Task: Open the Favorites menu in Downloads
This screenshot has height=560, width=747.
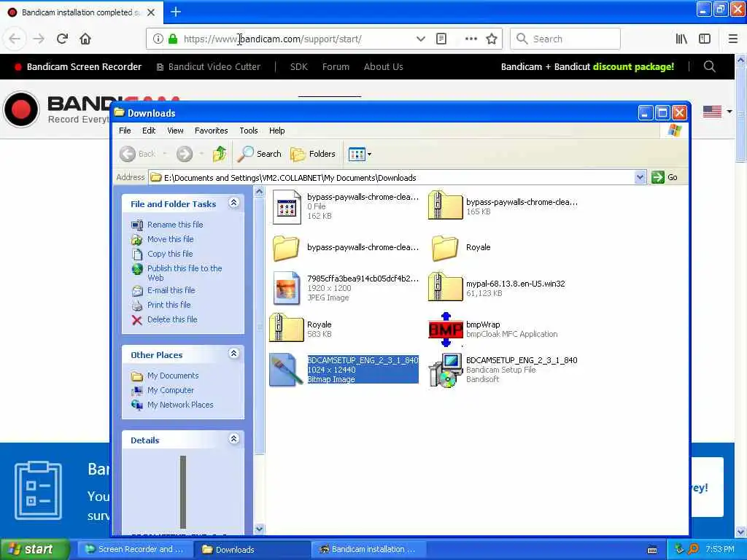Action: [x=211, y=131]
